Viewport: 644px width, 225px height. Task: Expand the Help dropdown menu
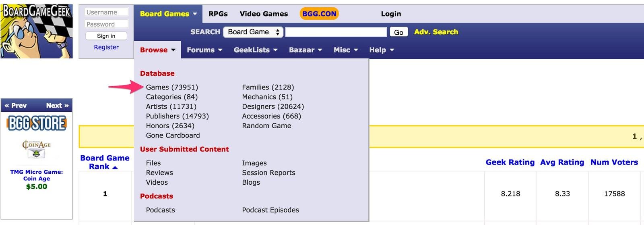(382, 50)
